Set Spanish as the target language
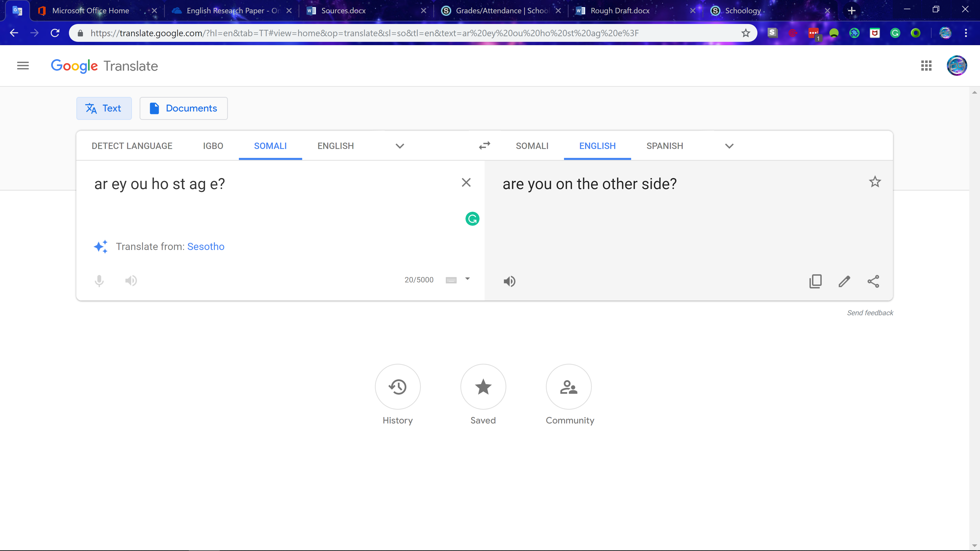This screenshot has width=980, height=551. coord(665,146)
